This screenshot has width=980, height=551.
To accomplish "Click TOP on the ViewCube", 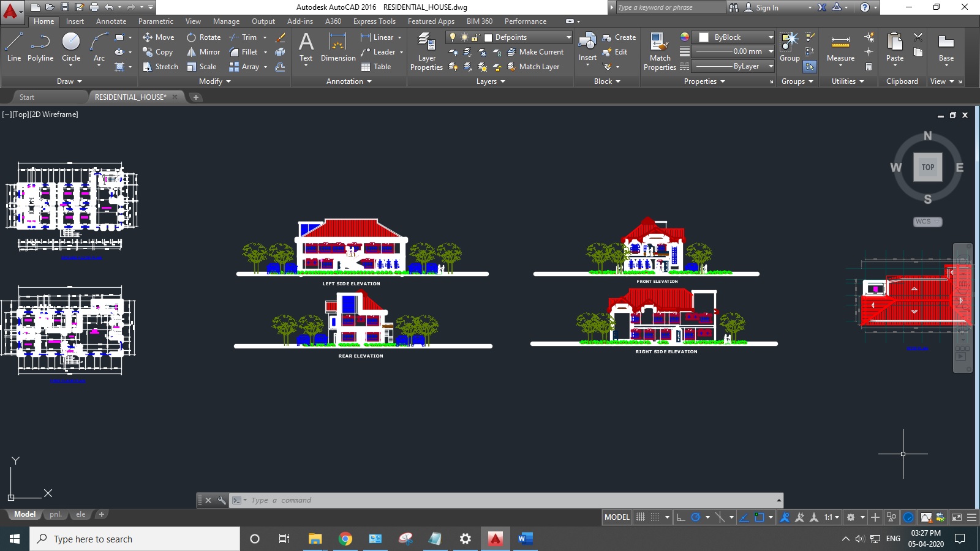I will pos(927,167).
